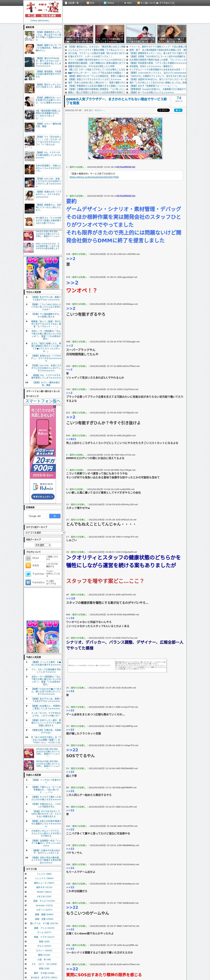Open トレンド (580) category
This screenshot has height=980, width=210.
tap(44, 874)
